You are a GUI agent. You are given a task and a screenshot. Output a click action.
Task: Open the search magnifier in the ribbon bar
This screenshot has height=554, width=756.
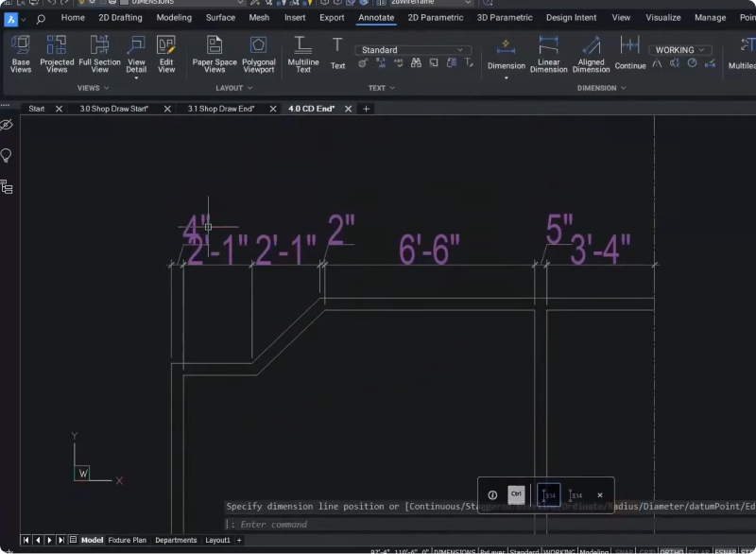[x=41, y=19]
